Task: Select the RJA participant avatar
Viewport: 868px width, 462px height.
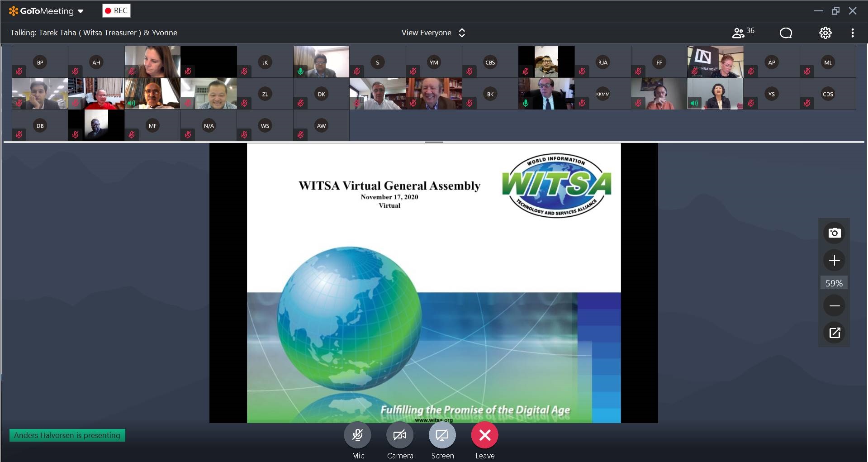Action: coord(603,62)
